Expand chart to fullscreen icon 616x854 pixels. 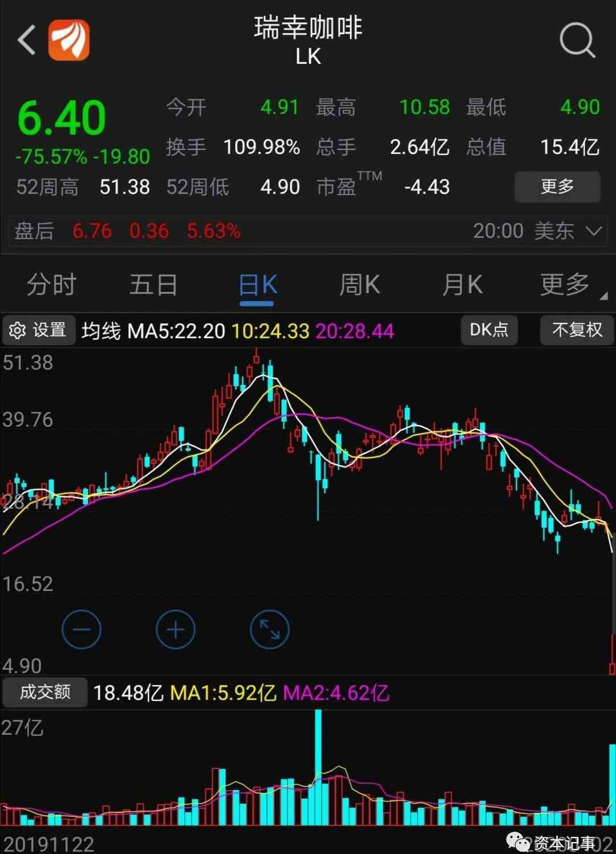[270, 630]
